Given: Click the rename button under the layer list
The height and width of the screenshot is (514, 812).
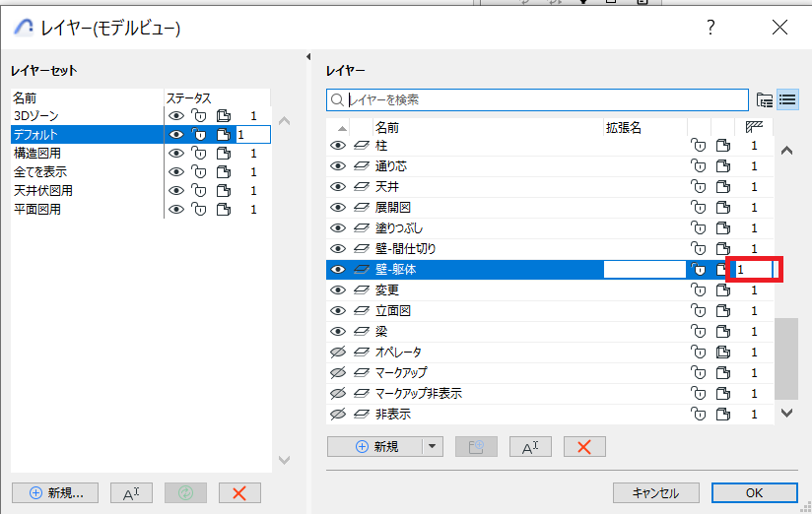Looking at the screenshot, I should 529,446.
